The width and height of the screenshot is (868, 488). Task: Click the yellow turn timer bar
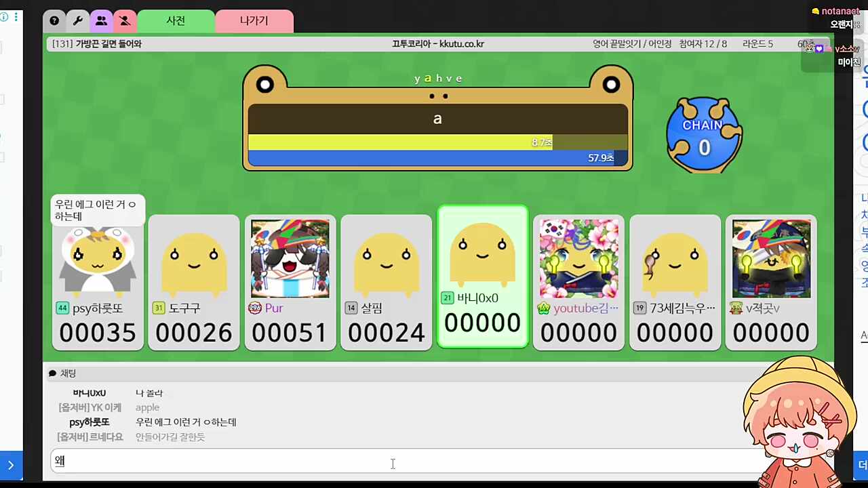pos(438,142)
